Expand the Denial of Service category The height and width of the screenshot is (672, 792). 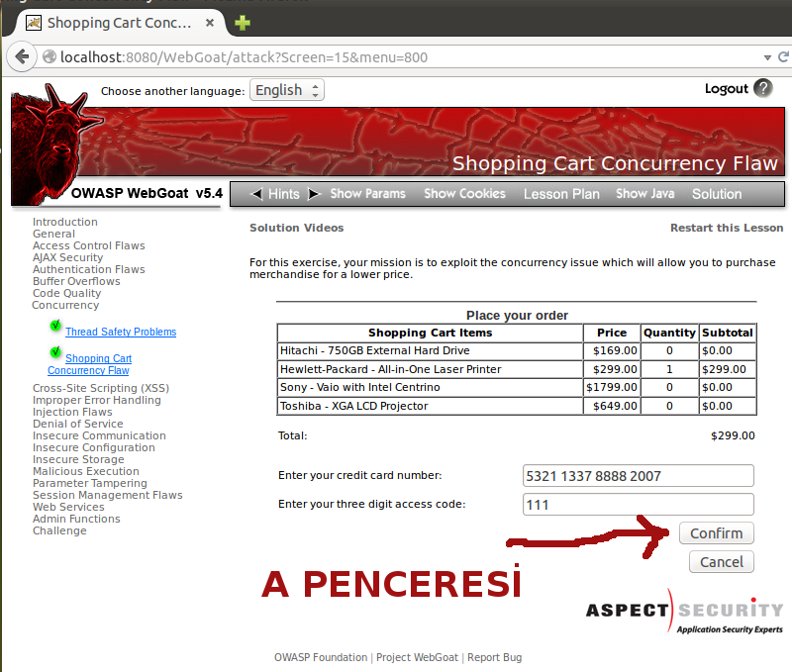pyautogui.click(x=78, y=424)
